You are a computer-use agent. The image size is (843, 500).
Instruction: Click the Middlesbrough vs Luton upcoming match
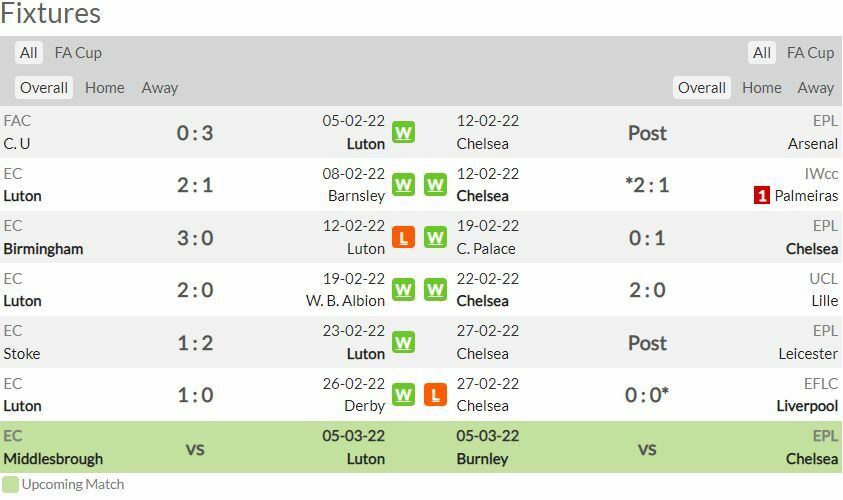pyautogui.click(x=195, y=448)
